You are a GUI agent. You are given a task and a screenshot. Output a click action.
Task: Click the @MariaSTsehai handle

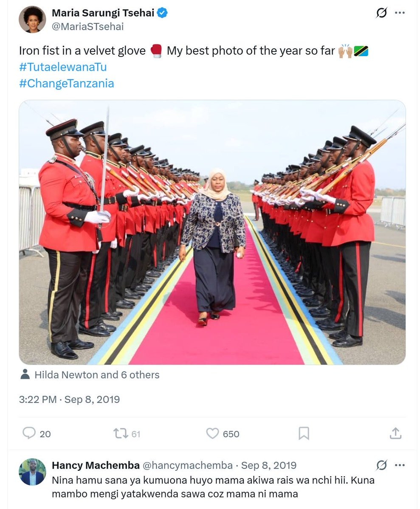[88, 27]
